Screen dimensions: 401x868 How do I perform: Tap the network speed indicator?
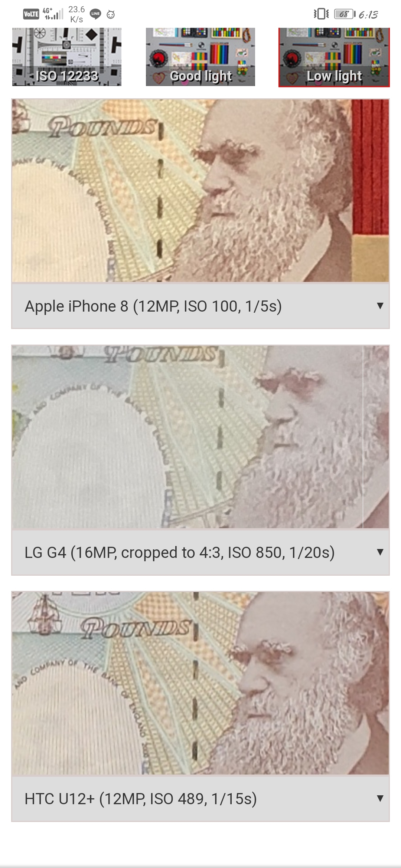tap(76, 14)
